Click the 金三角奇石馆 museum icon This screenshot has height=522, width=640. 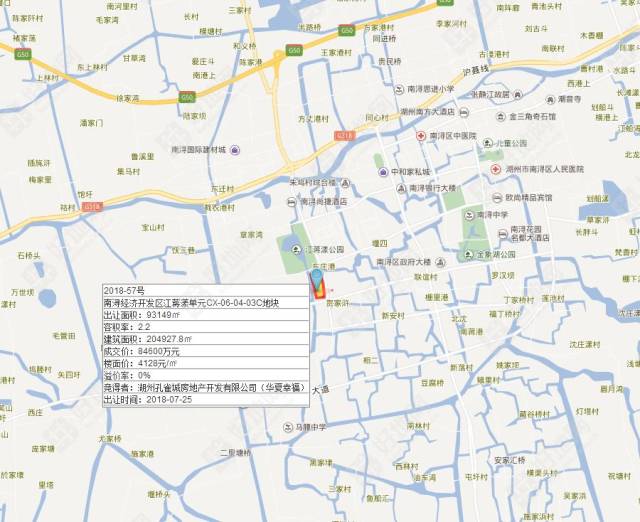pyautogui.click(x=501, y=117)
